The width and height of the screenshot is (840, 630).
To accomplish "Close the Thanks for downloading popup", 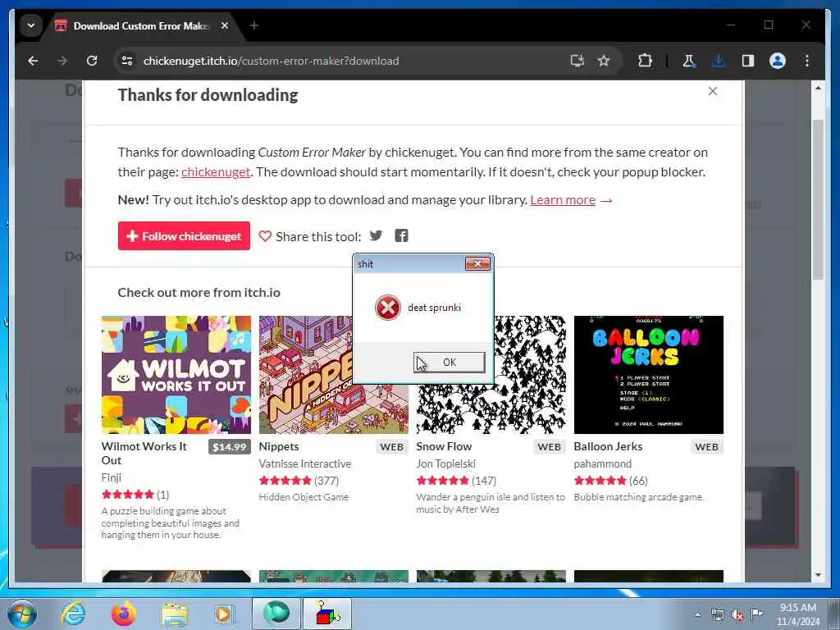I will pos(713,91).
